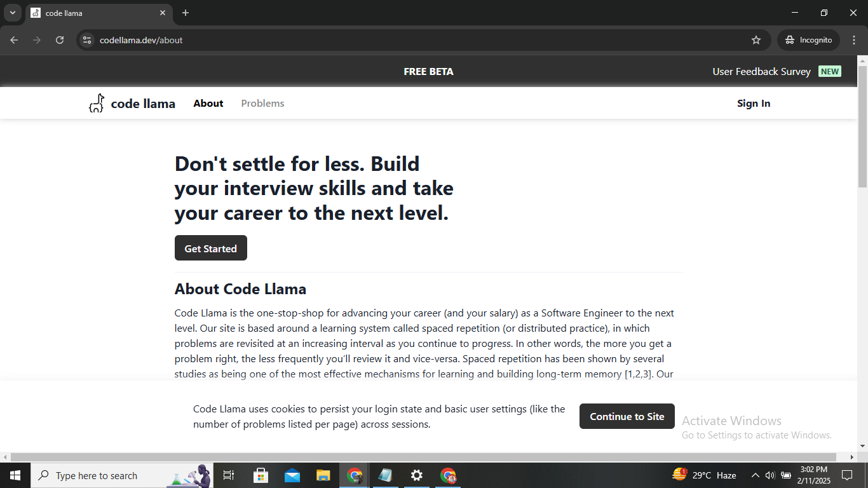The width and height of the screenshot is (868, 488).
Task: Open the Windows Start menu
Action: point(15,475)
